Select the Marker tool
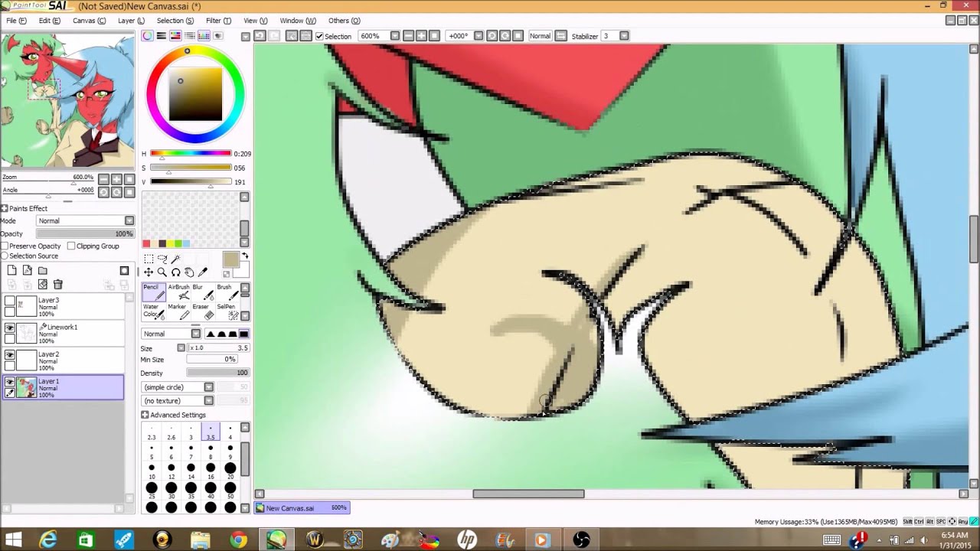Image resolution: width=980 pixels, height=551 pixels. coord(178,311)
